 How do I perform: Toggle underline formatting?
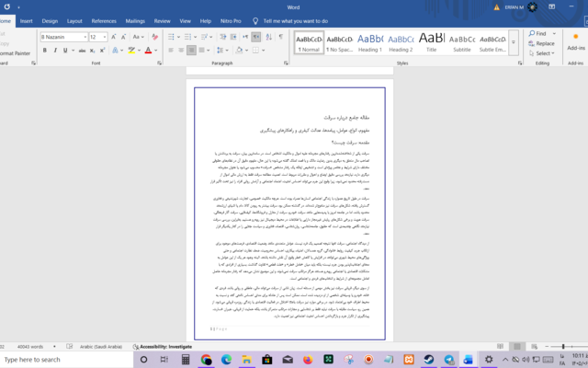coord(65,51)
